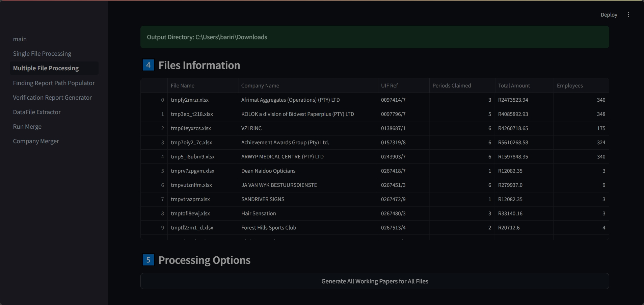Select Multiple File Processing page
The image size is (644, 305).
[x=54, y=68]
